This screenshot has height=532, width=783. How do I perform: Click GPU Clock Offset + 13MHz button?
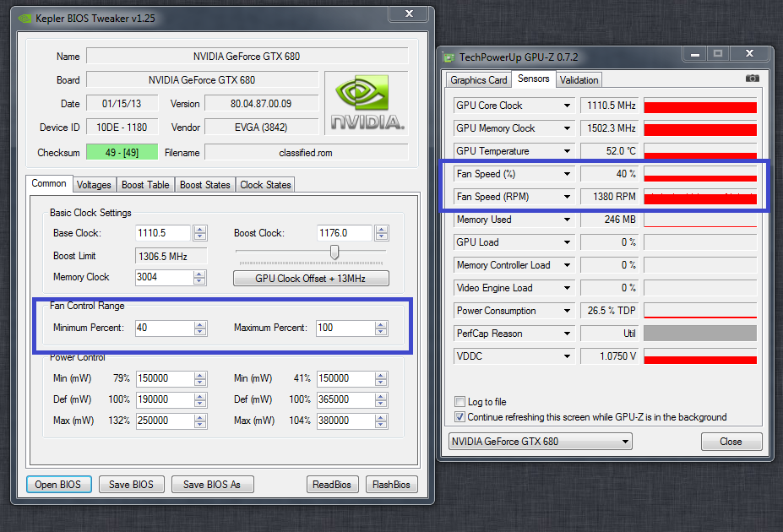click(x=311, y=279)
